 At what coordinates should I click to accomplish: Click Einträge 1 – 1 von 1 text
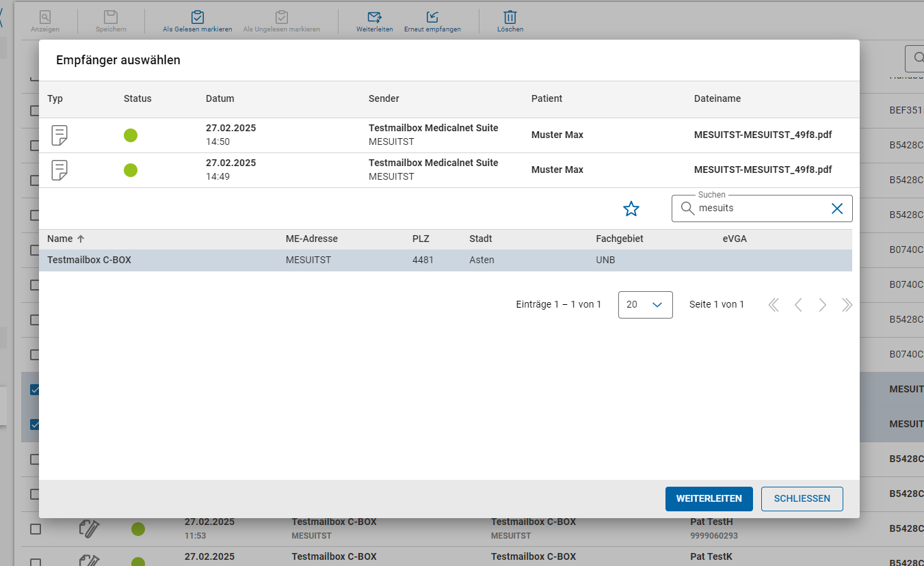[559, 304]
